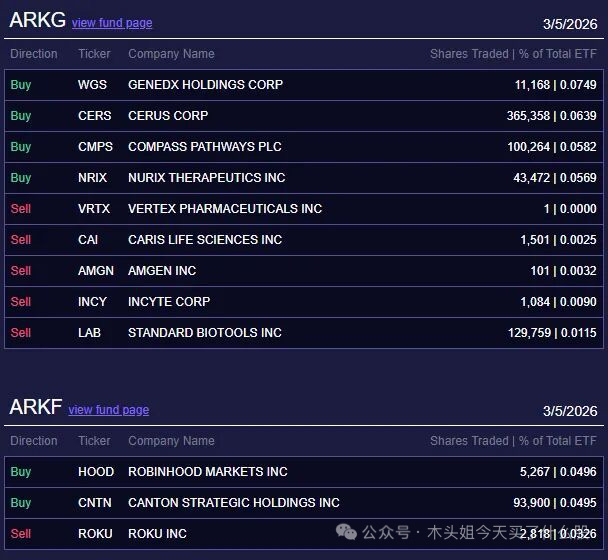The image size is (608, 560).
Task: Select the CAI ticker cell
Action: (88, 240)
